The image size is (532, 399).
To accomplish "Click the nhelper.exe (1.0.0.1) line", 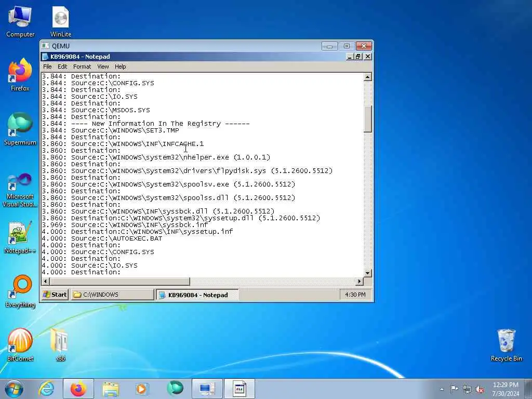I will tap(156, 157).
